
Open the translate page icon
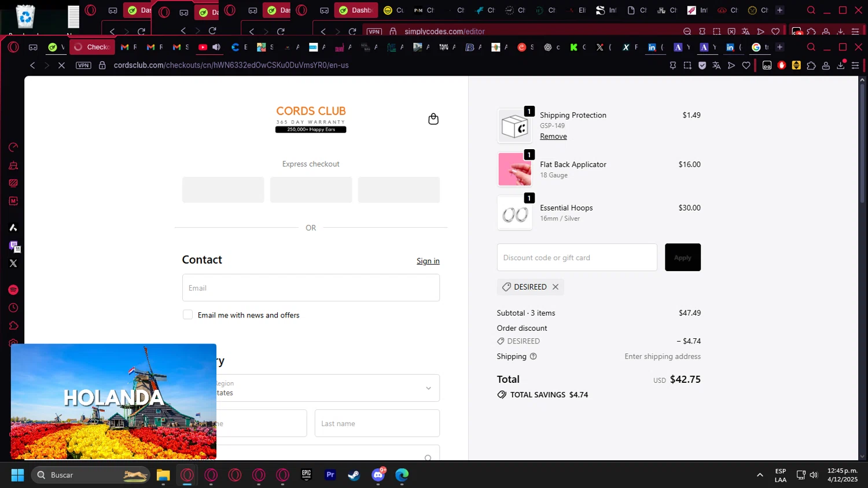point(716,65)
